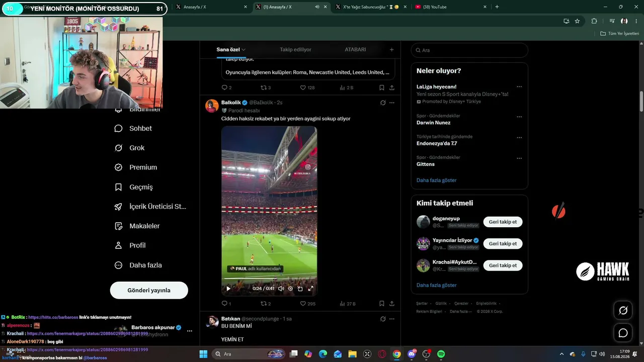Open Daha fazla menu in the sidebar

pos(138,265)
